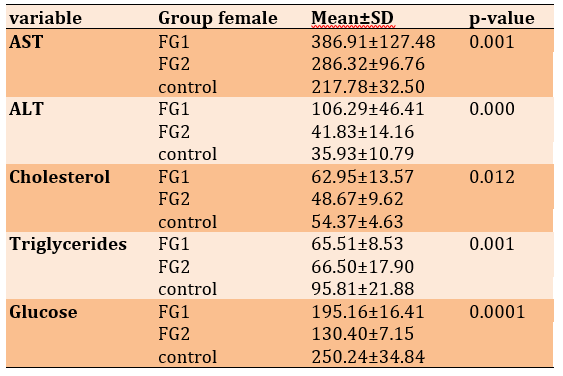The width and height of the screenshot is (563, 376).
Task: Select the Triglycerides label cell
Action: (68, 245)
